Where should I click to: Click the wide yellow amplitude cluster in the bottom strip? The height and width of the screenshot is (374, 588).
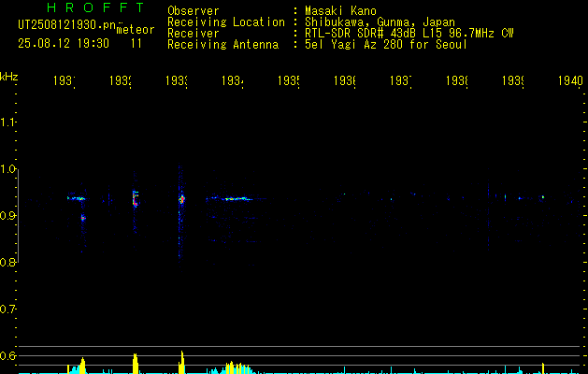(237, 367)
